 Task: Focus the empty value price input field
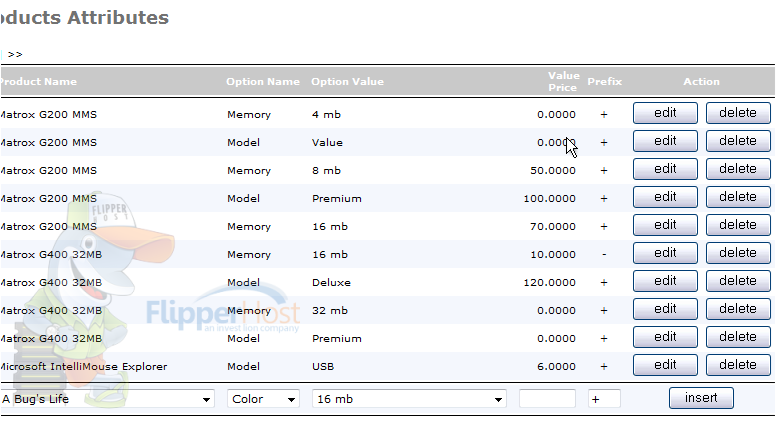[x=547, y=399]
